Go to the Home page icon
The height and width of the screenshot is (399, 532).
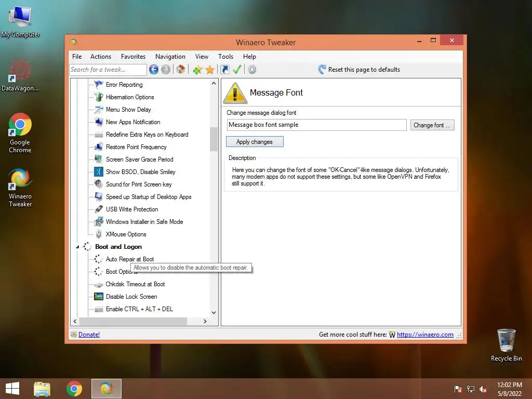click(180, 70)
